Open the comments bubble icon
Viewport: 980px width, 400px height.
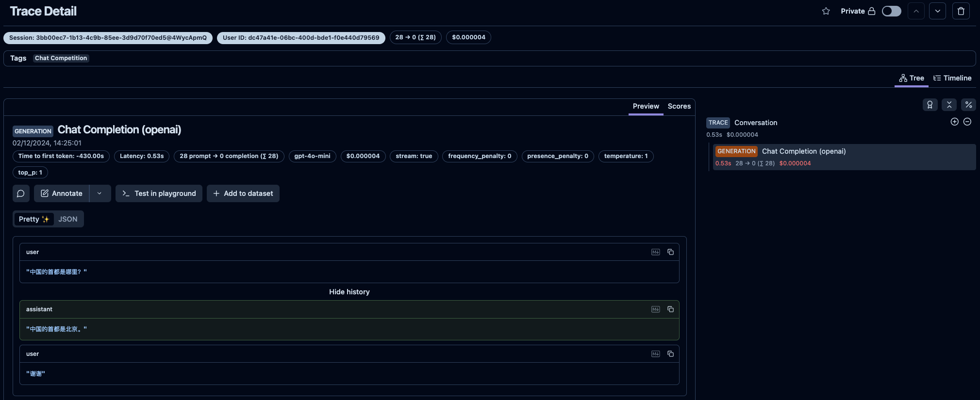21,193
